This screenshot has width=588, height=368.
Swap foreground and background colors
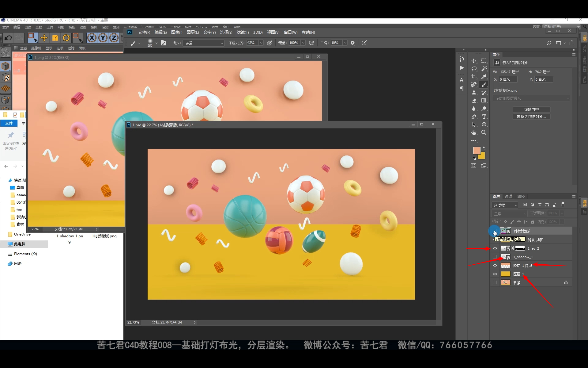(484, 148)
